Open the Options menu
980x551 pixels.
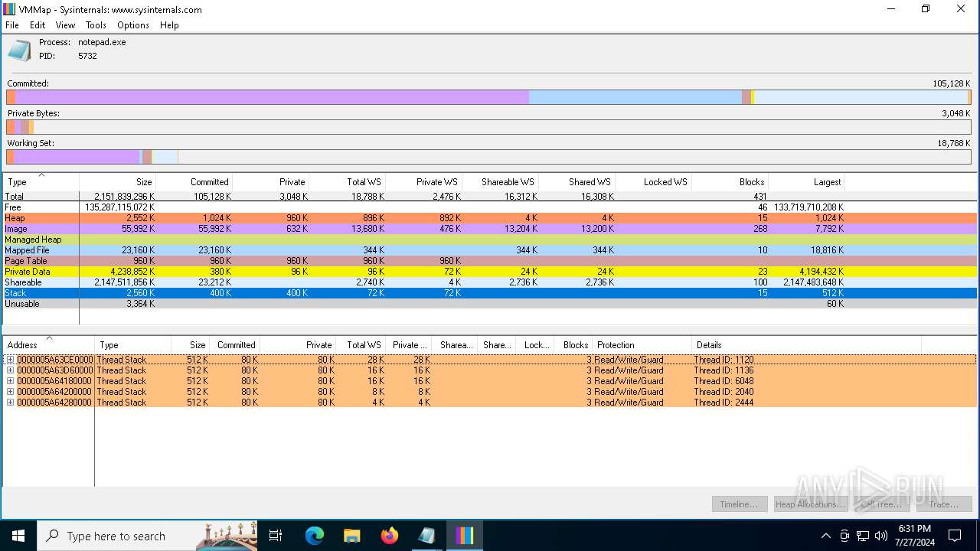(133, 25)
